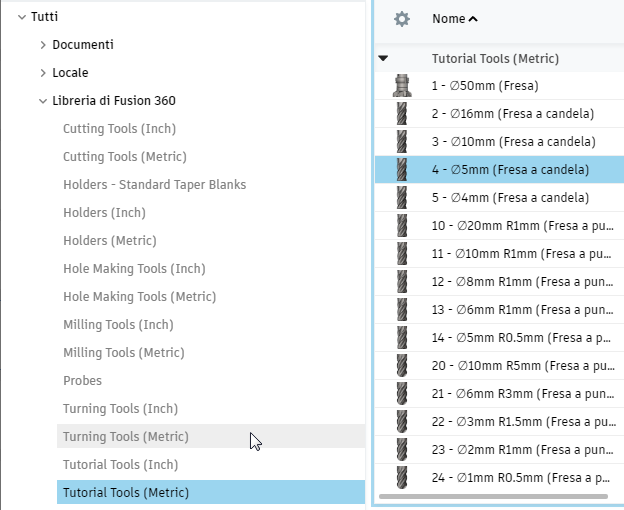
Task: Collapse the Tutti tree node
Action: [x=21, y=17]
